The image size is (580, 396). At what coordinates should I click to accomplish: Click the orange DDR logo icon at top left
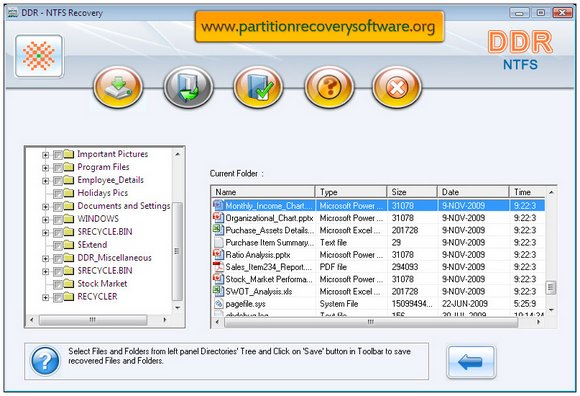[x=39, y=56]
